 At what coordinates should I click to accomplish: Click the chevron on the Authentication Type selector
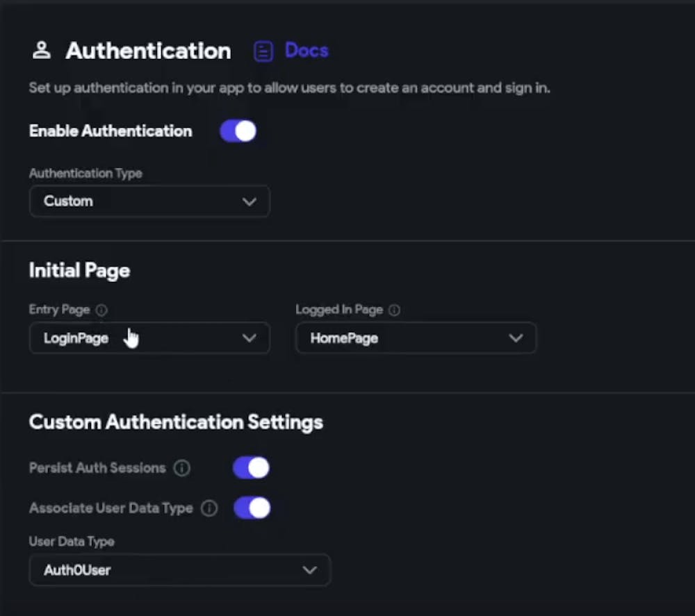tap(250, 201)
